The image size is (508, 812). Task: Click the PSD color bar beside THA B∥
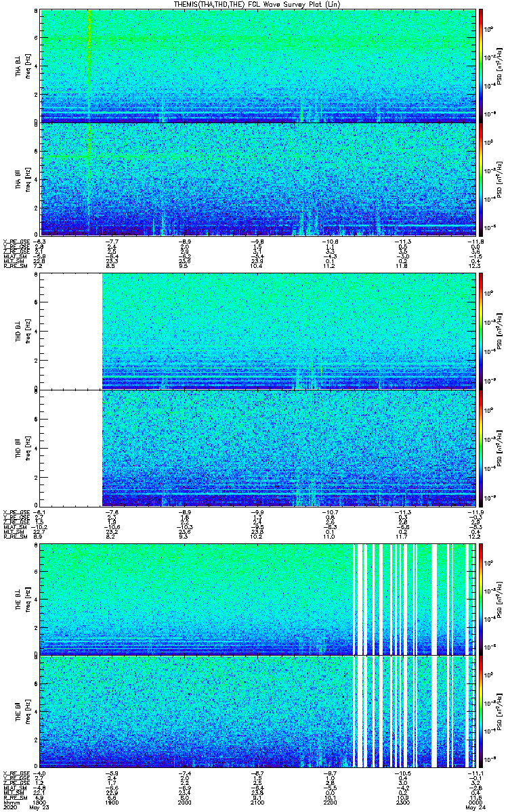[482, 179]
